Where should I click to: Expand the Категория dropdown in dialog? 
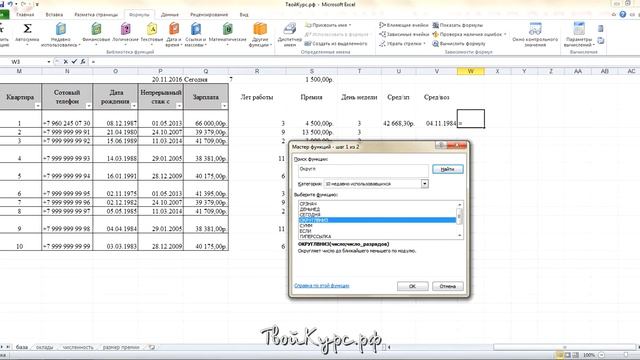pos(424,184)
